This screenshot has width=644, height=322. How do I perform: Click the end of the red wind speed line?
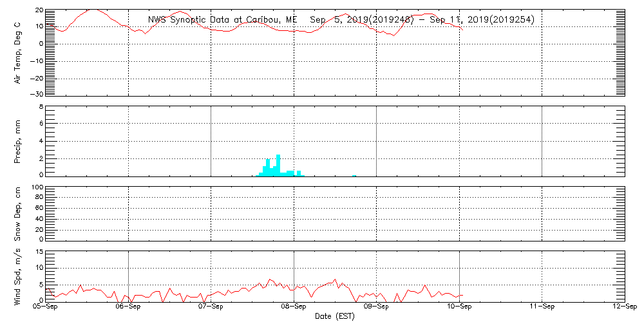[x=463, y=295]
